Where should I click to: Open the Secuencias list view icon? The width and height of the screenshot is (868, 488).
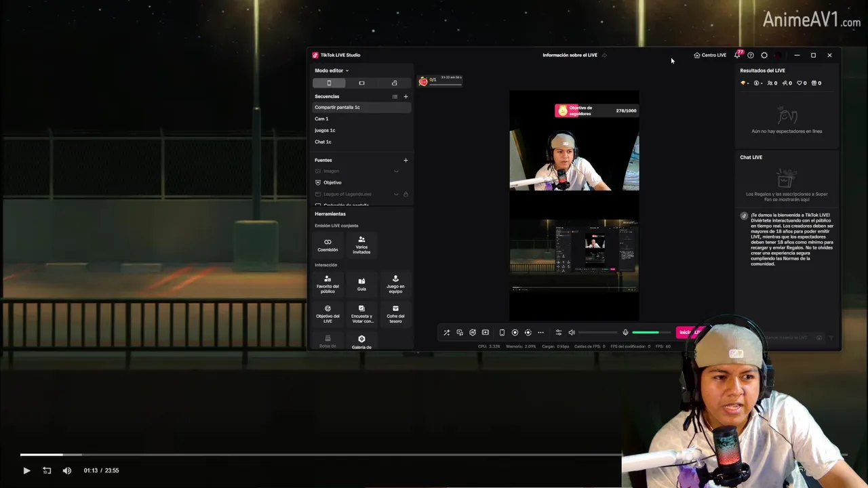pos(395,96)
